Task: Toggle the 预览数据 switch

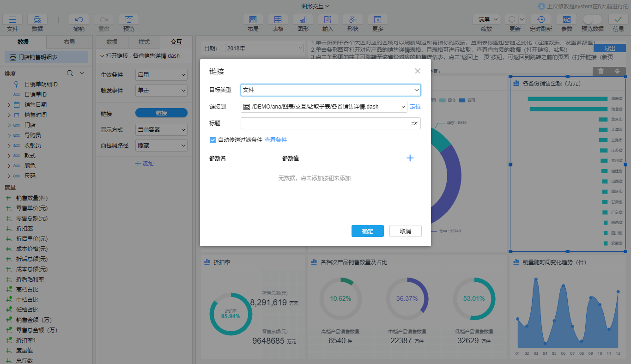Action: tap(592, 19)
